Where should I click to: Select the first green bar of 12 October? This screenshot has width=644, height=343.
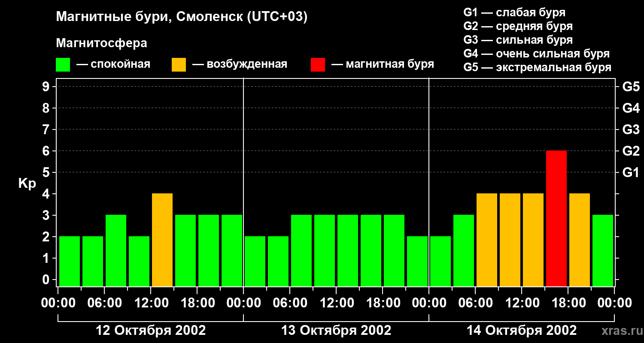tap(70, 261)
